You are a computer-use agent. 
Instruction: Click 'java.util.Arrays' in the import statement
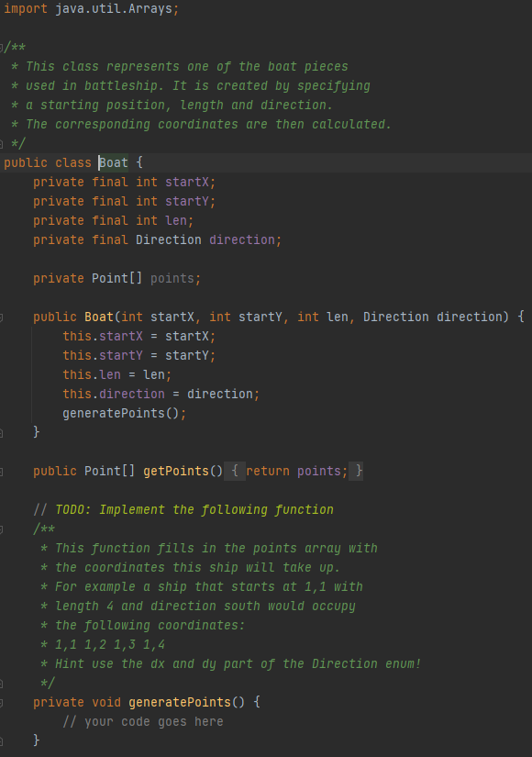[114, 8]
